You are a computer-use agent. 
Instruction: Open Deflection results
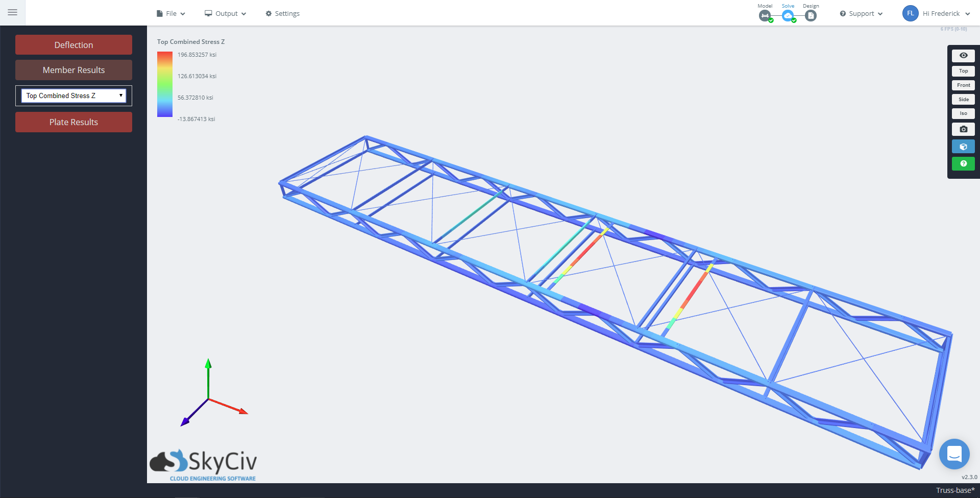coord(73,44)
